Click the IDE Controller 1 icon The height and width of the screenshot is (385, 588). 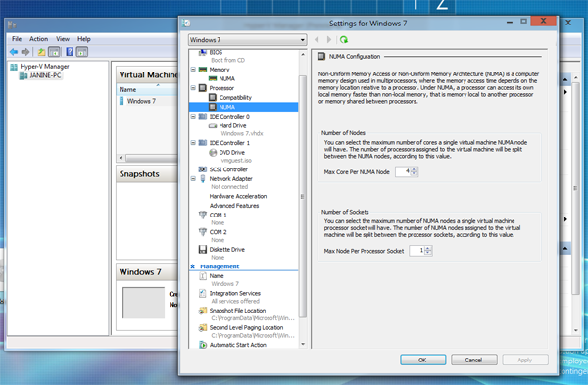(203, 143)
